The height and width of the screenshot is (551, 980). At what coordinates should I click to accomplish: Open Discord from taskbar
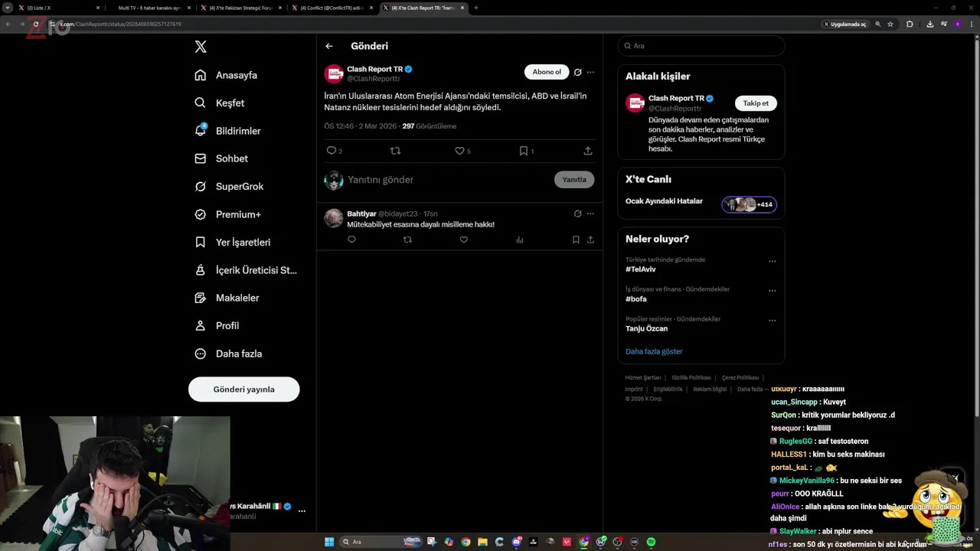click(517, 542)
